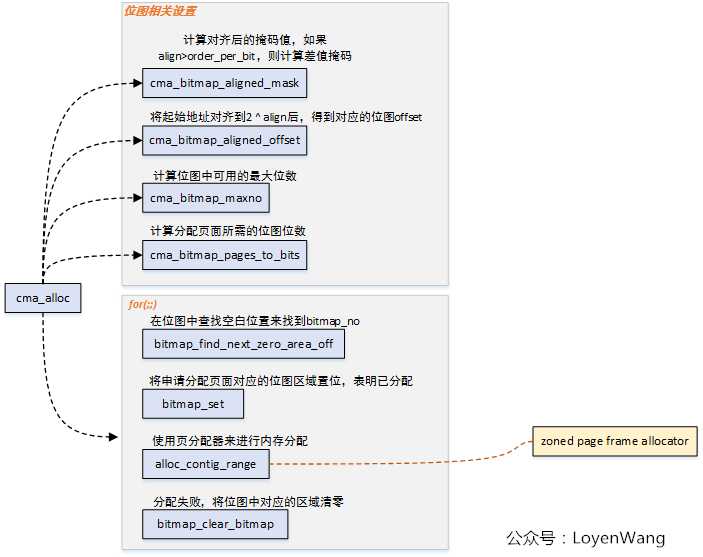
Task: Click the zoned page frame allocator box
Action: pyautogui.click(x=615, y=441)
